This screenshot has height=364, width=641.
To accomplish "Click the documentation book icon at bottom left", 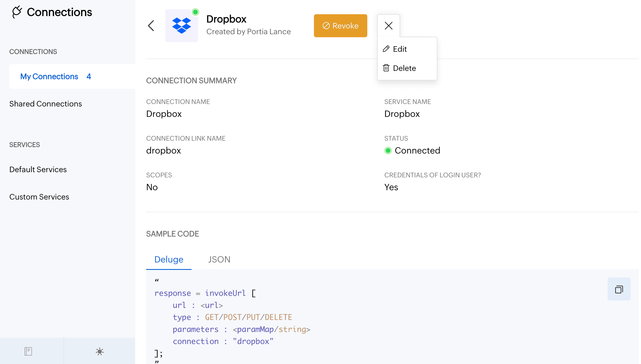I will click(28, 351).
